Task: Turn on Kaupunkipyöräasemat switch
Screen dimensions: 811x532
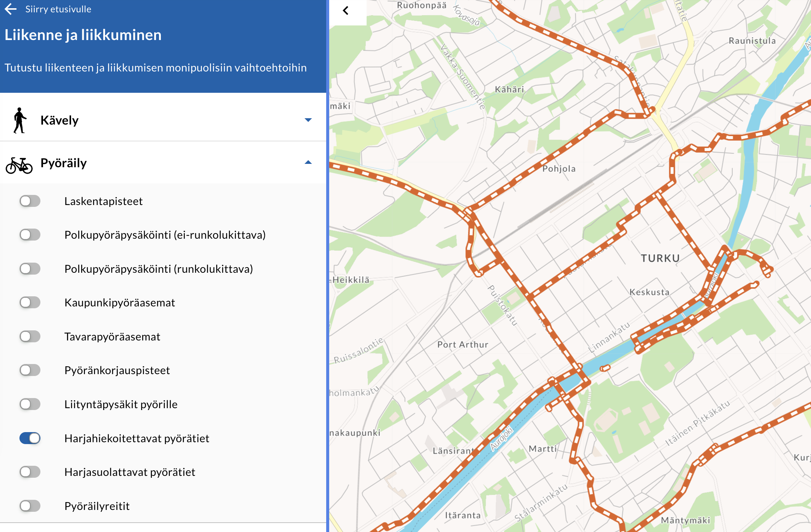Action: (30, 302)
